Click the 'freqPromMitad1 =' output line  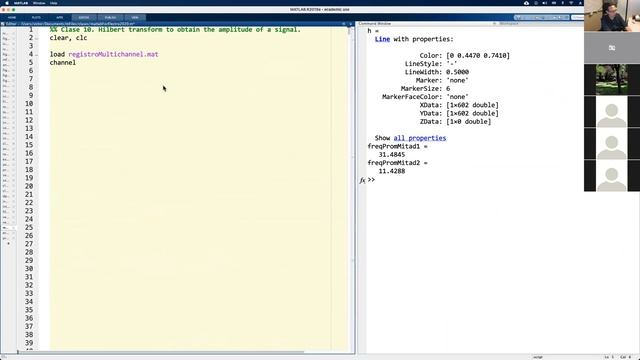tap(398, 146)
